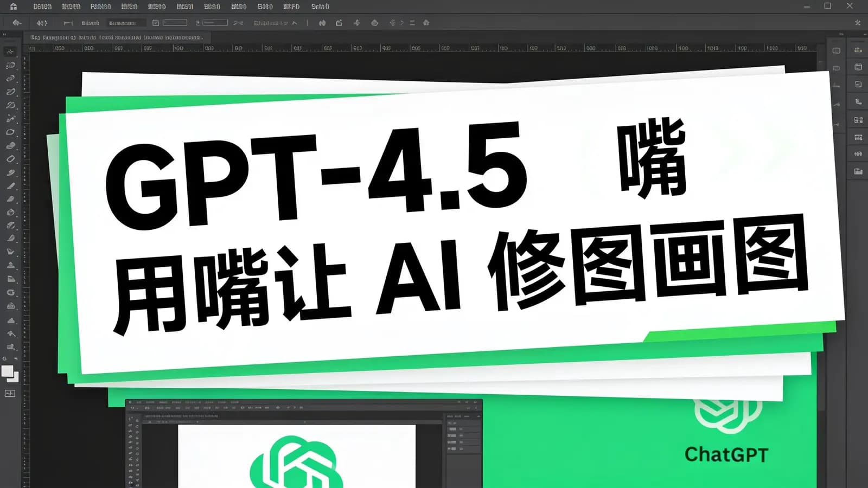Click the background color swatch
868x488 pixels.
(15, 378)
